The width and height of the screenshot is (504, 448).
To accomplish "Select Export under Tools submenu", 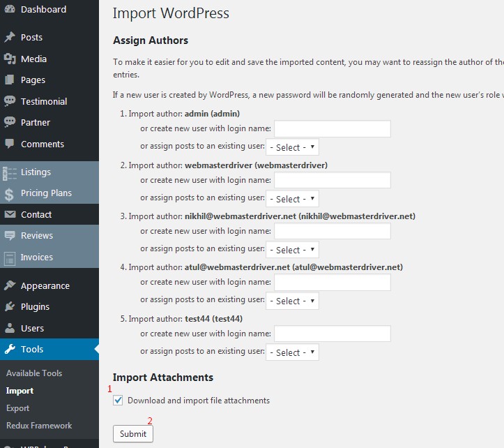I will (x=18, y=408).
